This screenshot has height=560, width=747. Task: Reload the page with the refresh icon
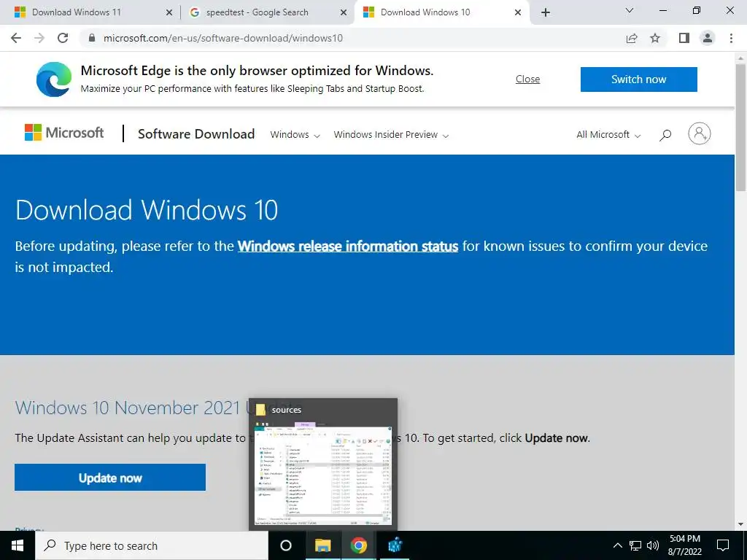[63, 38]
